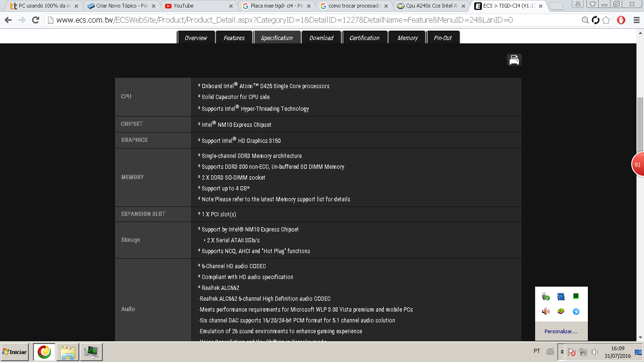Click the printer icon to print specifications
Viewport: 644px width, 362px height.
[x=514, y=60]
